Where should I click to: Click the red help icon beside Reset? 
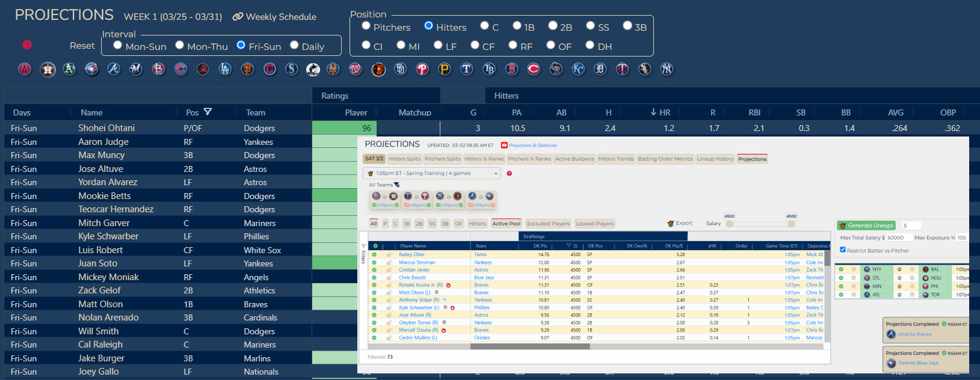click(27, 45)
